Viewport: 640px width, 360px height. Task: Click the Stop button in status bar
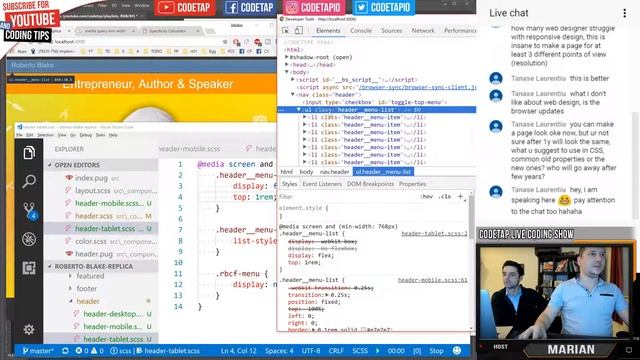click(x=436, y=351)
